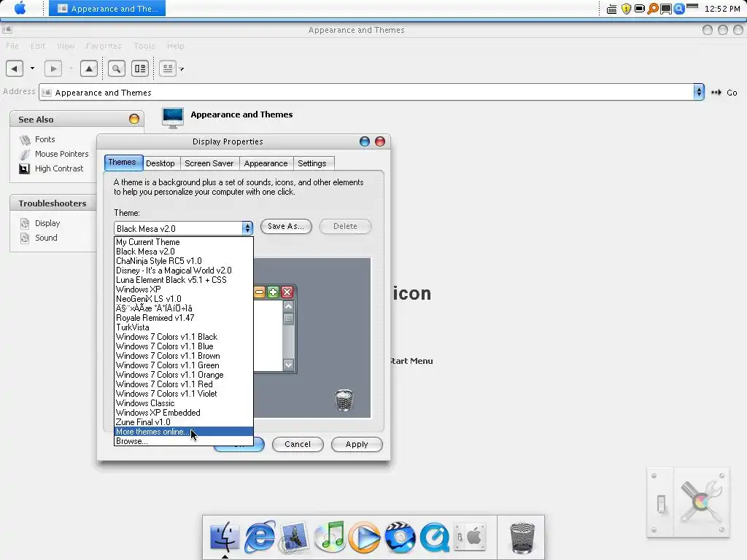
Task: Open the Views toolbar button
Action: point(168,69)
